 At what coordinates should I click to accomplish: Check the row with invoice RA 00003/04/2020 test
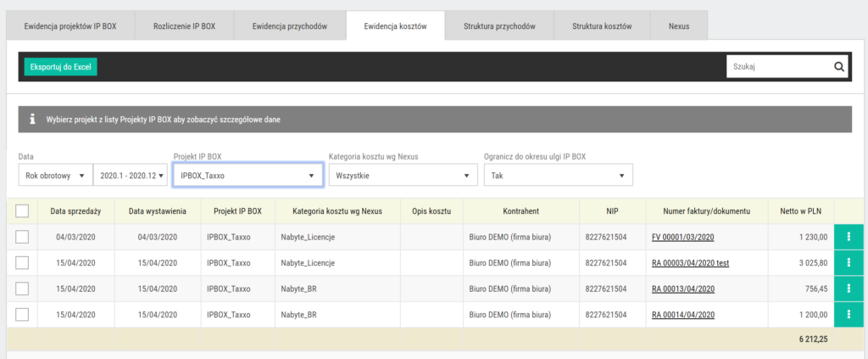(22, 263)
